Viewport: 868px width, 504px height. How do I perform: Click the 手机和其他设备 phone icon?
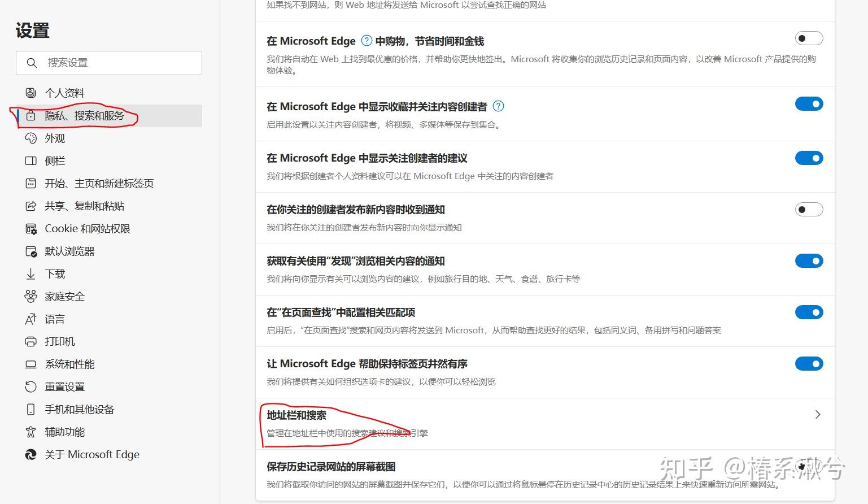tap(30, 409)
